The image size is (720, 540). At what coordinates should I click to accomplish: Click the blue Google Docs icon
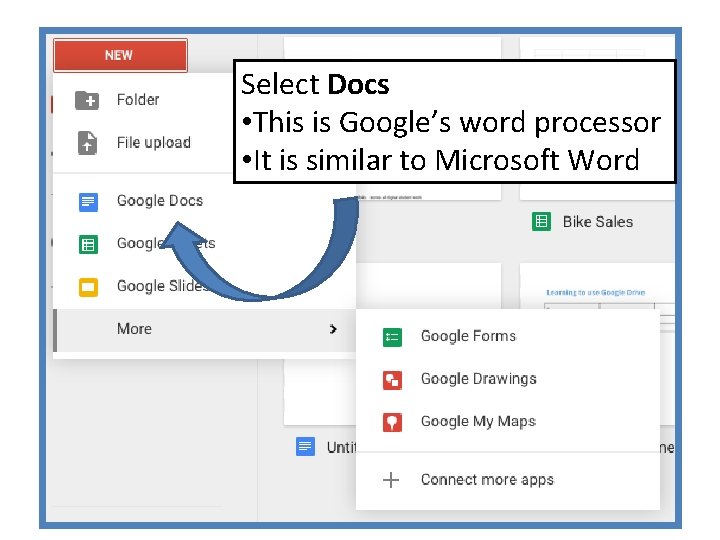pyautogui.click(x=88, y=202)
